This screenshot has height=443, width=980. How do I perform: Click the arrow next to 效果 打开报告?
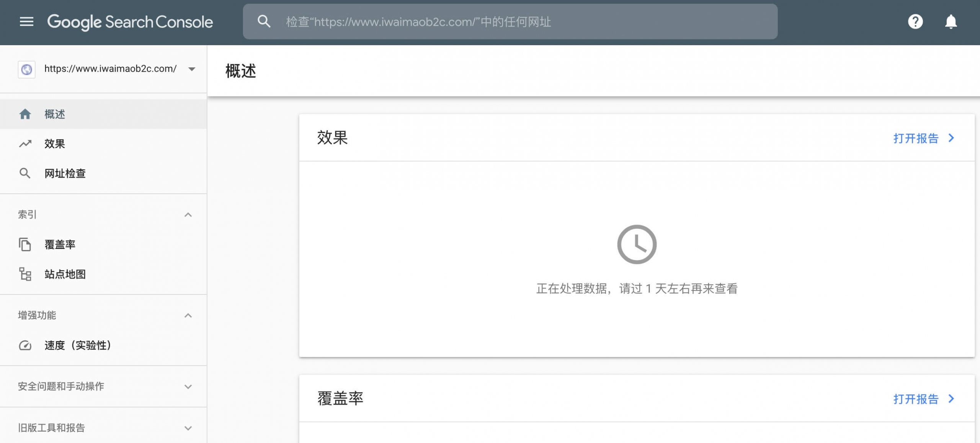coord(951,138)
